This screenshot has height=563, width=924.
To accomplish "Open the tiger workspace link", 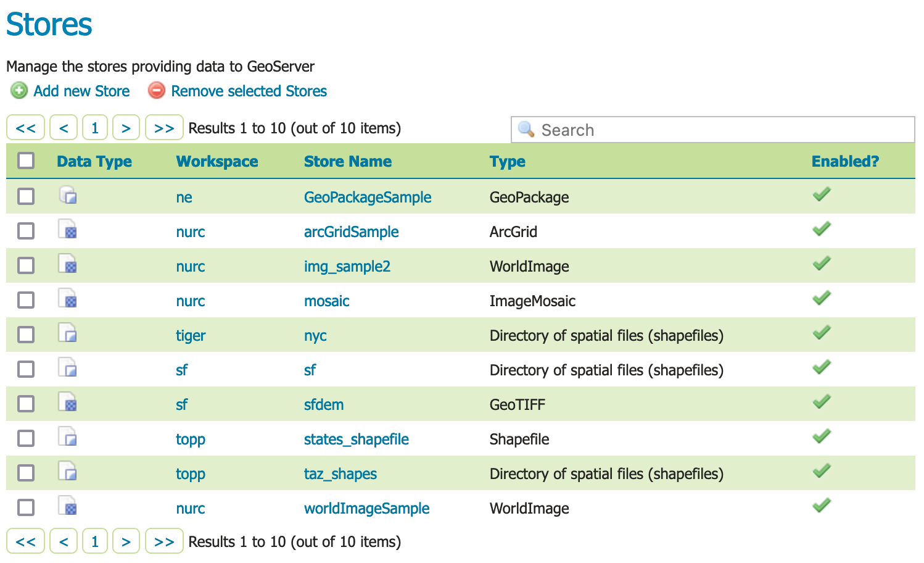I will [190, 336].
